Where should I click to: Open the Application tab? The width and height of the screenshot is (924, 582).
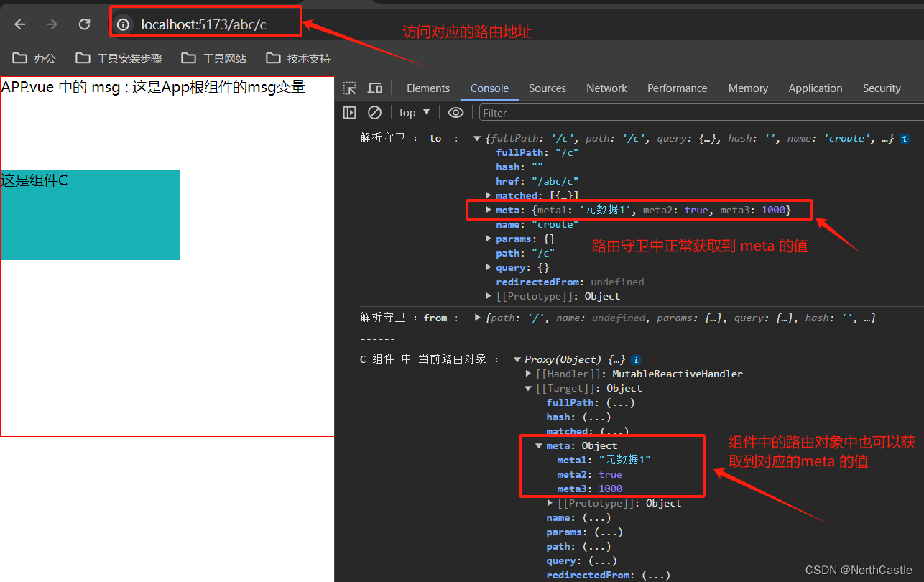pos(816,88)
